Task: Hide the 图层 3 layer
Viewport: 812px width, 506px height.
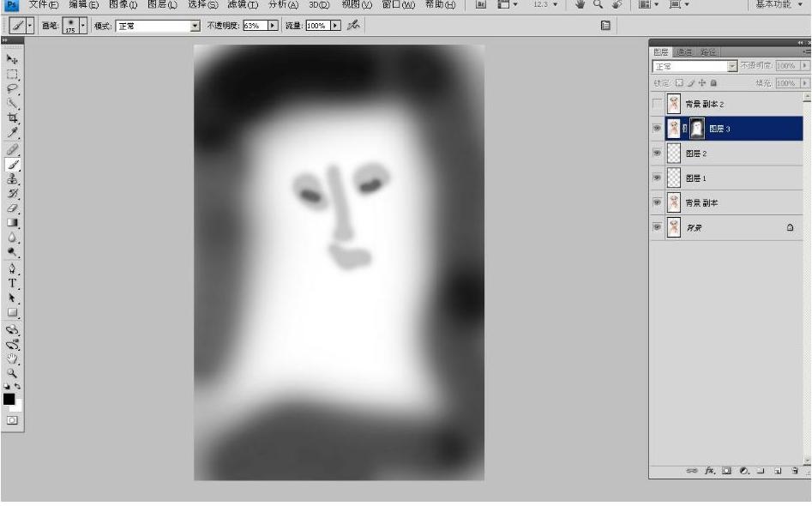Action: tap(657, 129)
